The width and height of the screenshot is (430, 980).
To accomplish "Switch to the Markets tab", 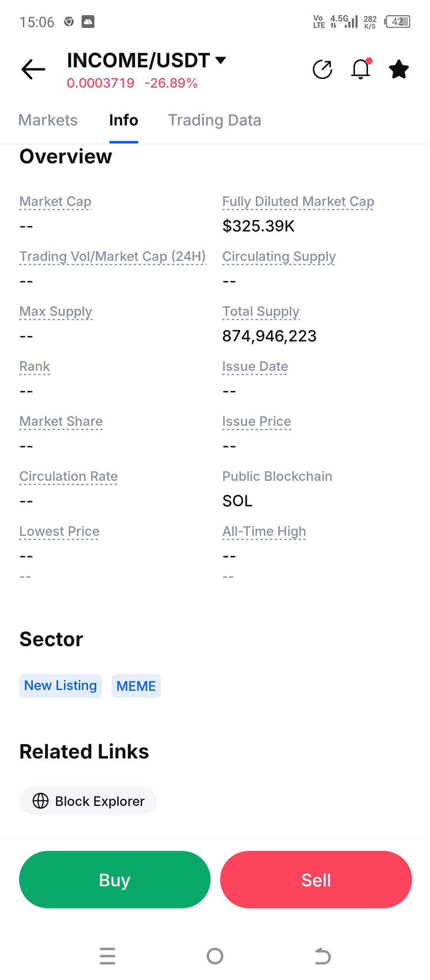I will click(48, 120).
